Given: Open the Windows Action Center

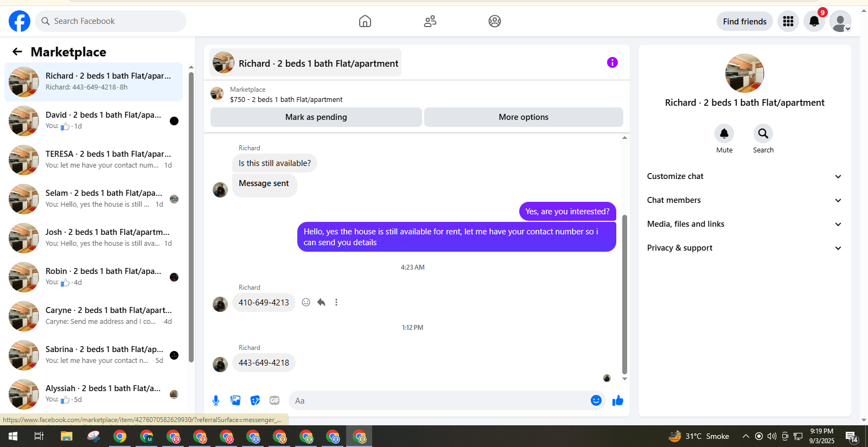Looking at the screenshot, I should coord(851,436).
